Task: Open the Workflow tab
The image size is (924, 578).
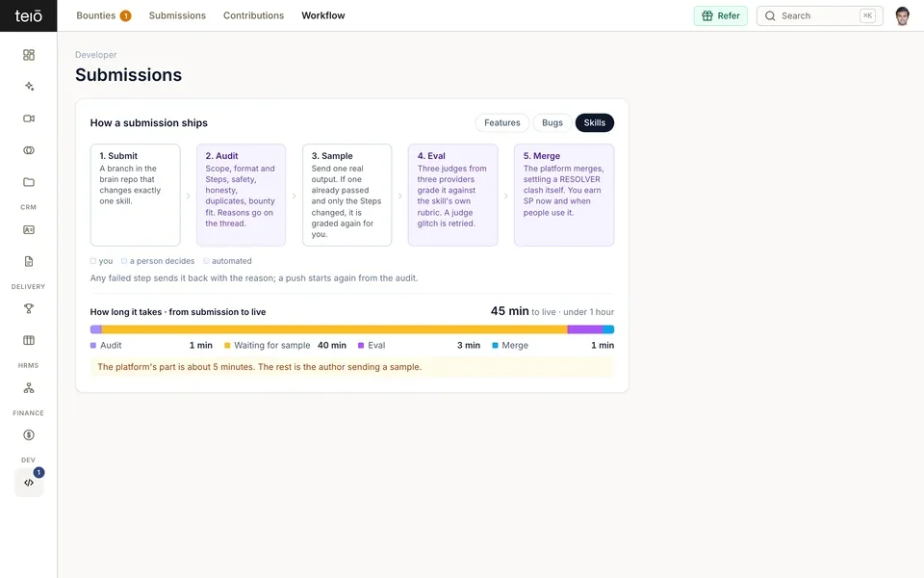Action: [323, 15]
